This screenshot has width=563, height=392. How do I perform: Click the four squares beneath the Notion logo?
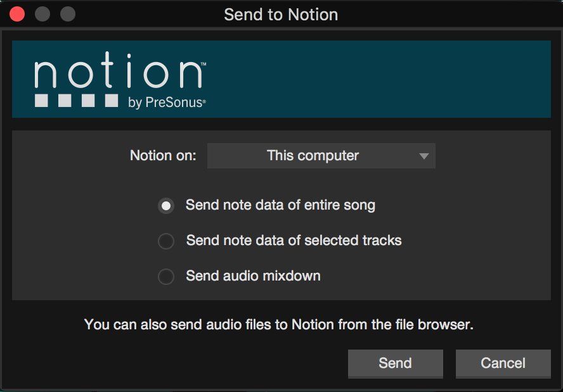[x=76, y=101]
